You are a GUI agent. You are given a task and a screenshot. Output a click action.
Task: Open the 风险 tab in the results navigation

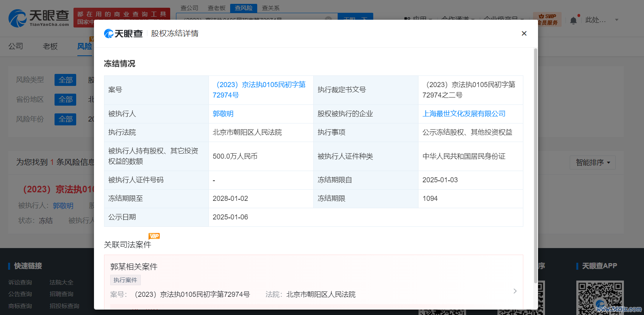85,46
